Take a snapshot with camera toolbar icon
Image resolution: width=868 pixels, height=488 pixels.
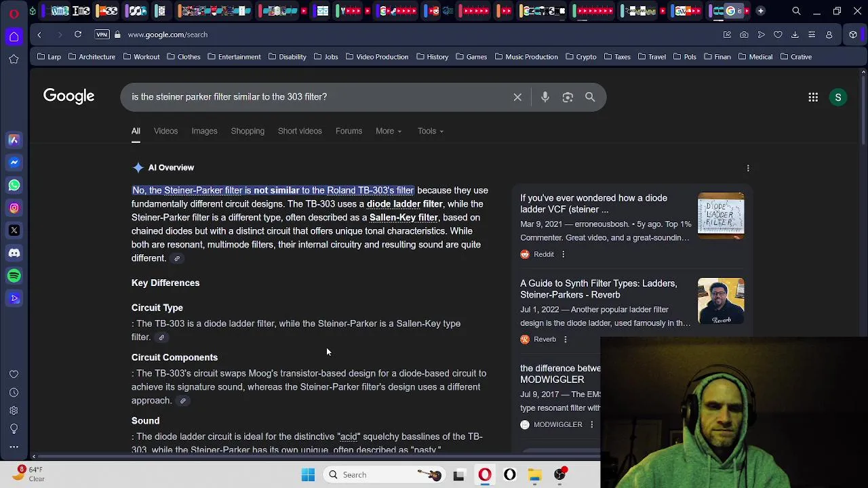click(744, 35)
